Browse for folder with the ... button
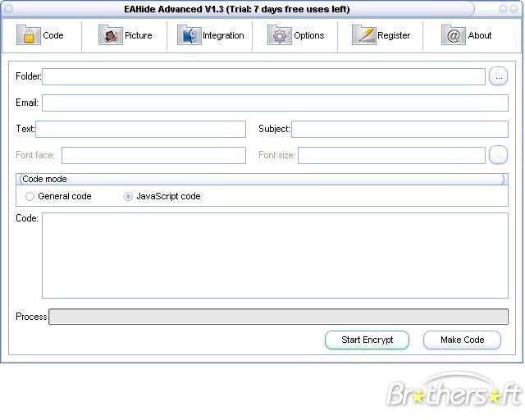525x420 pixels. click(x=498, y=76)
